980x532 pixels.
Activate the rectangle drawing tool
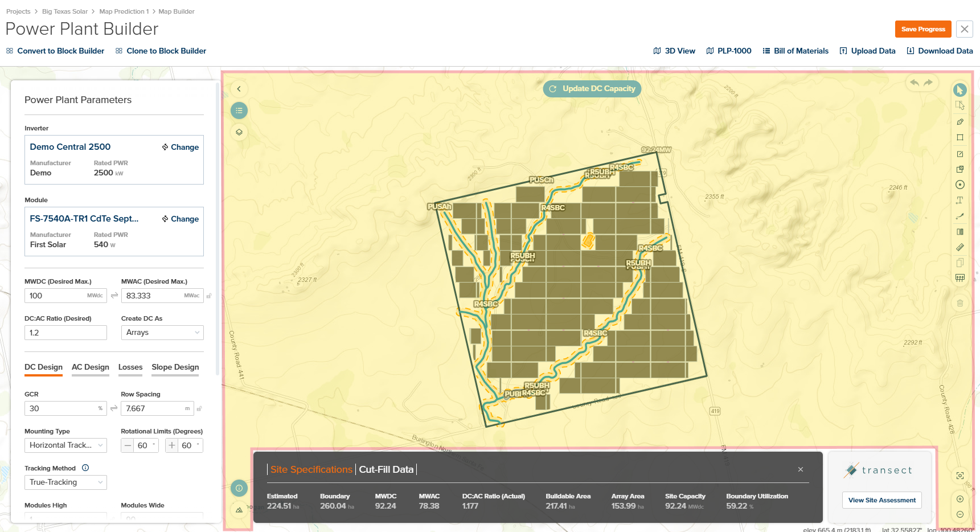[x=960, y=138]
